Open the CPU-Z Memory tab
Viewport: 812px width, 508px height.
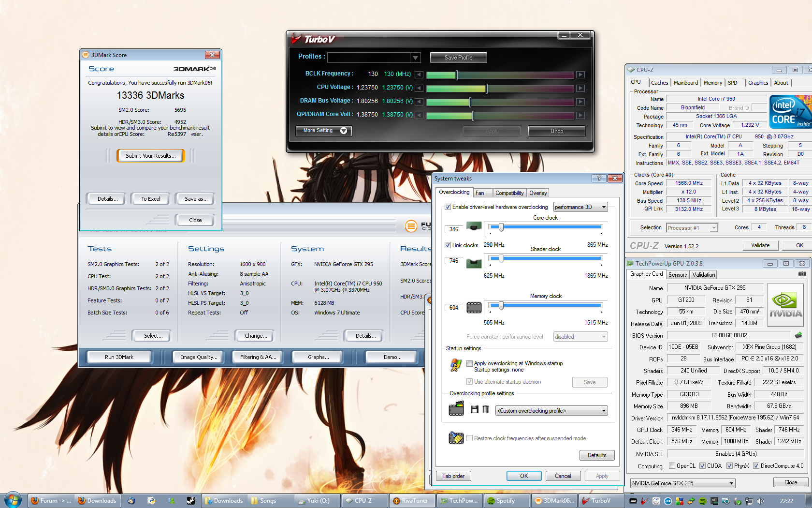tap(713, 83)
